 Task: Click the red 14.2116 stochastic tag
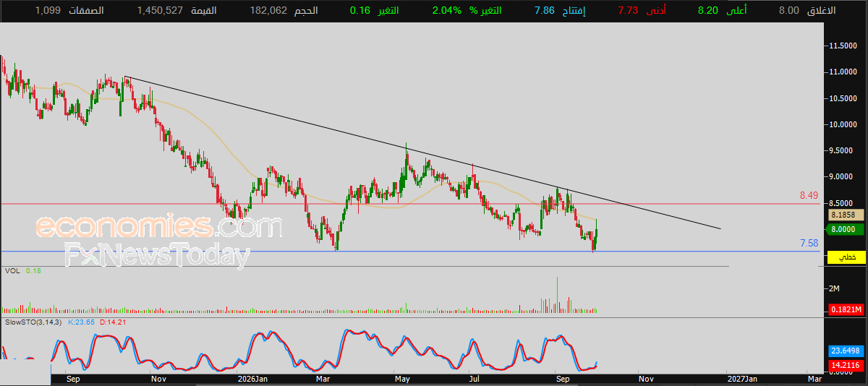pyautogui.click(x=845, y=364)
